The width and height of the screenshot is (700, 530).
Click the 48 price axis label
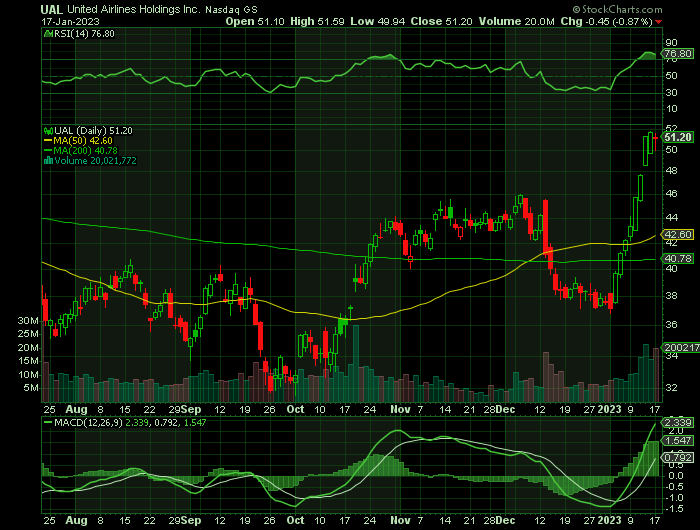(671, 171)
